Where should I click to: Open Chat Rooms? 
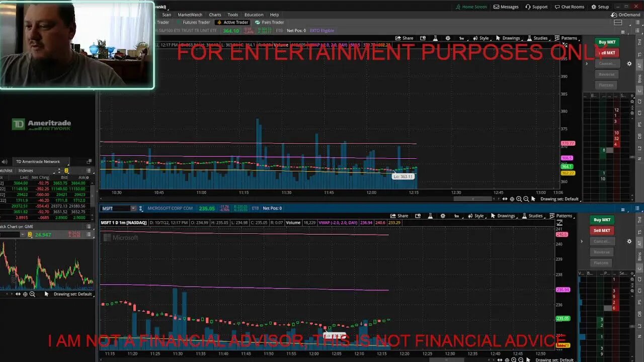coord(570,7)
